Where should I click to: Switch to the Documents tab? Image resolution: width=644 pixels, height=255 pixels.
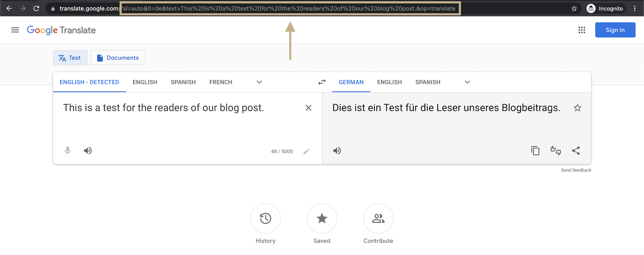tap(118, 58)
